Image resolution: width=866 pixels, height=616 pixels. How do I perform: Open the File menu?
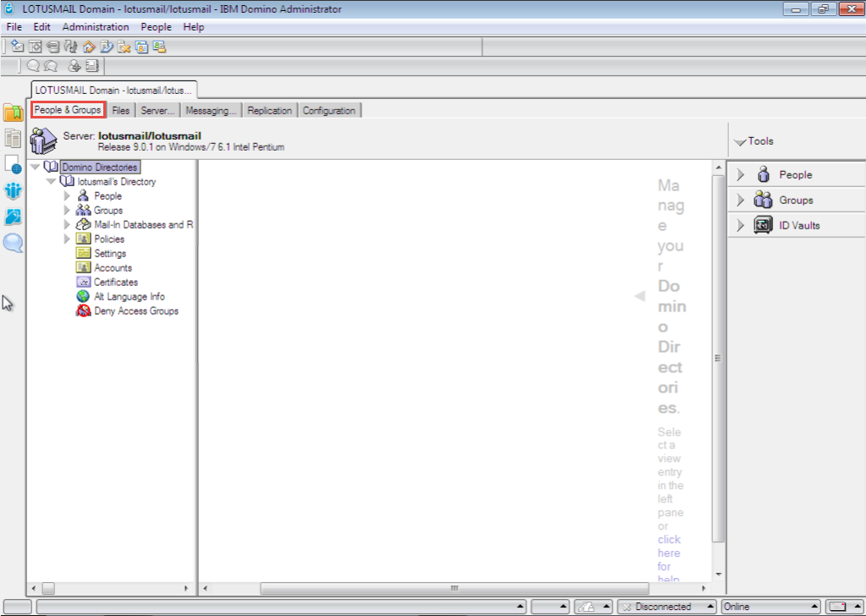[x=14, y=26]
